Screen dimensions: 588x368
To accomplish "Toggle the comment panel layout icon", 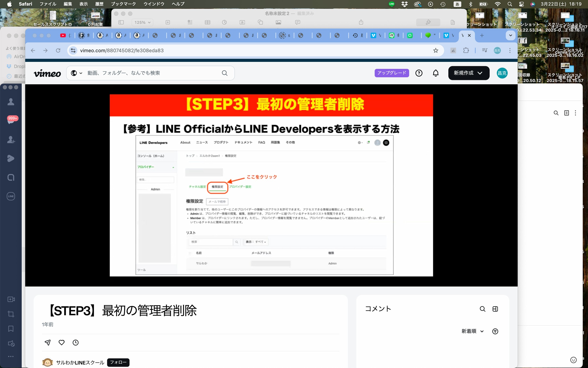I will [495, 309].
